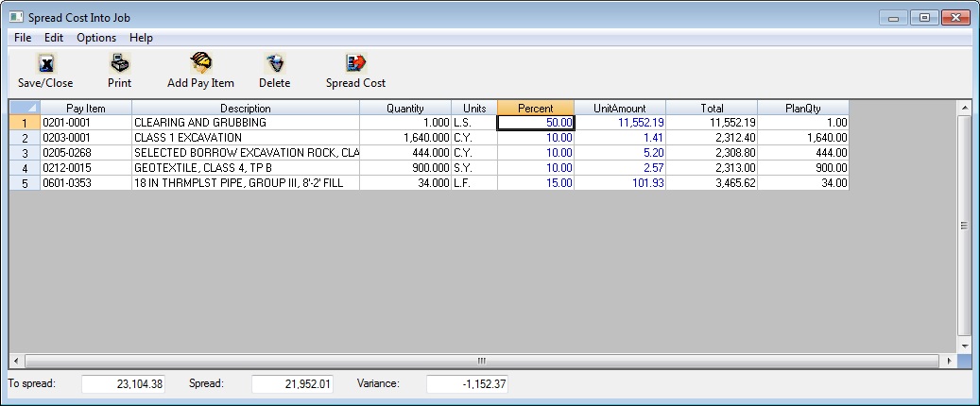Click unit amount 11,552.19 in blue
The image size is (980, 406).
tap(620, 123)
